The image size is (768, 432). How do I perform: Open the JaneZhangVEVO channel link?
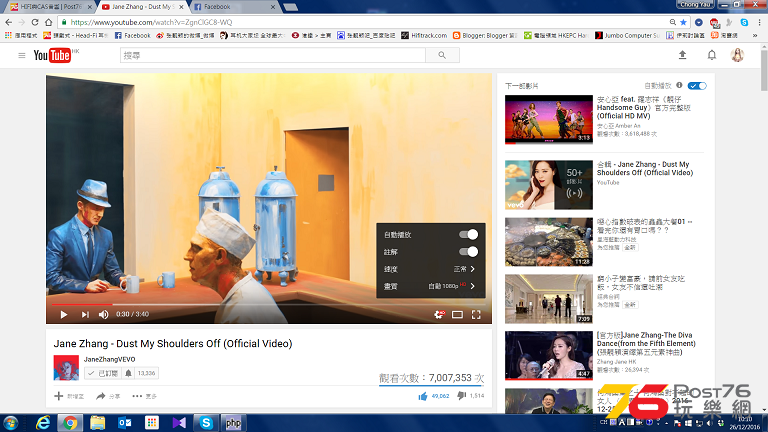(109, 360)
